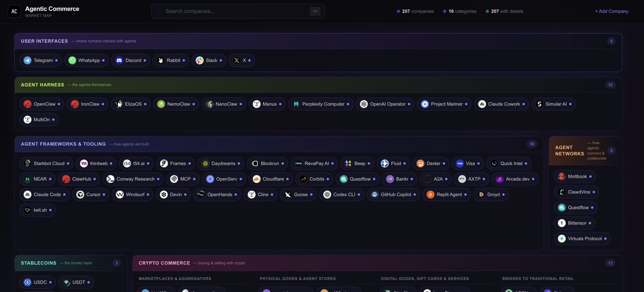644x292 pixels.
Task: Click the Bankr icon
Action: [390, 179]
